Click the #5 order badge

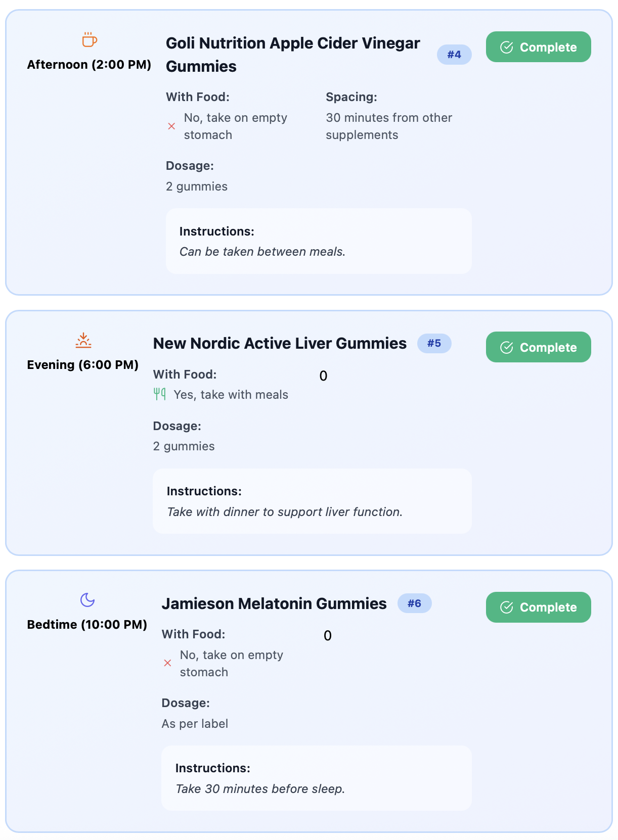point(434,344)
